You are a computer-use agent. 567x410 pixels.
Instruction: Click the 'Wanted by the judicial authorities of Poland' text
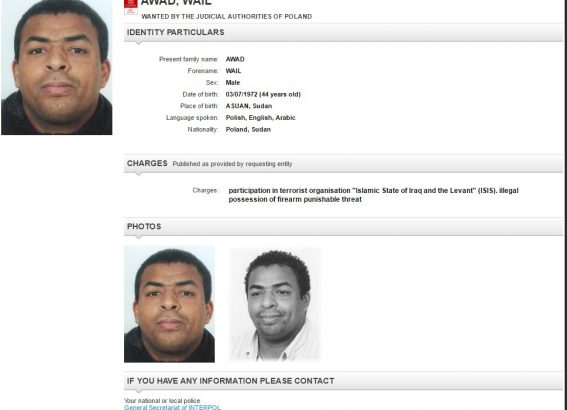[227, 17]
